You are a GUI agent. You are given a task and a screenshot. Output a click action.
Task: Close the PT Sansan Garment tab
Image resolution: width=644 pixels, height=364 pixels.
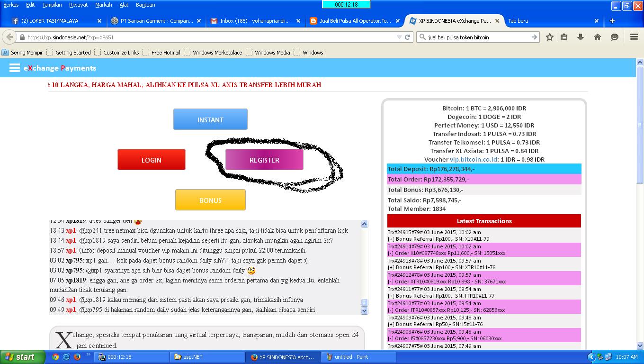point(199,21)
